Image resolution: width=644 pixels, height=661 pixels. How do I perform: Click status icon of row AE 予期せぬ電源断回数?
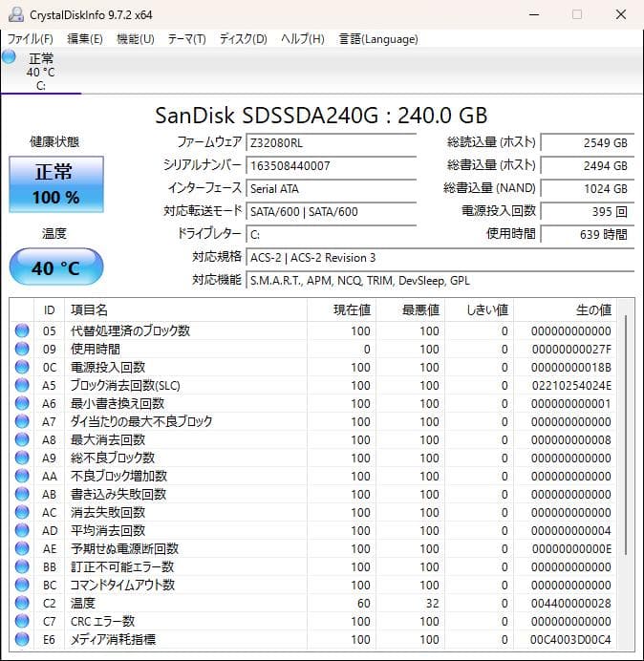(x=22, y=548)
